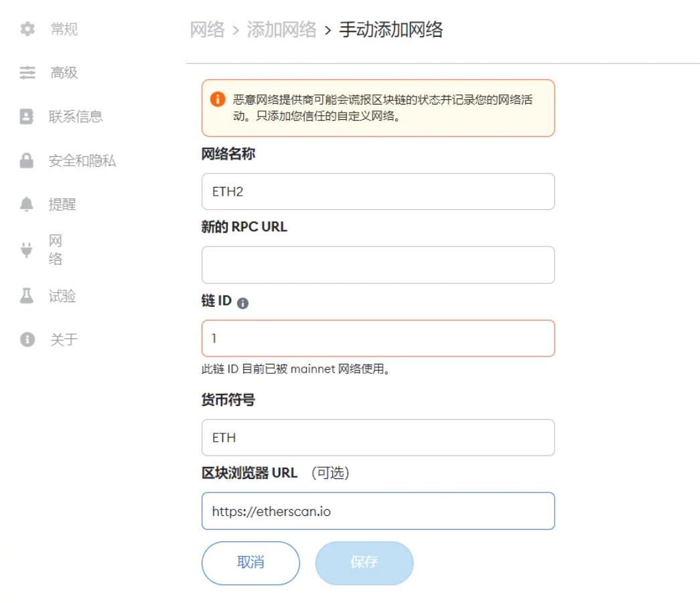Click the 区块浏览器 URL field
Screen dimensions: 700x603
tap(378, 511)
